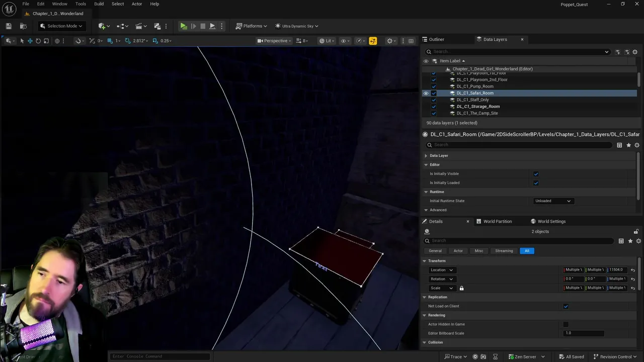Image resolution: width=644 pixels, height=362 pixels.
Task: Open the Blueprints dropdown in main toolbar
Action: pyautogui.click(x=122, y=26)
